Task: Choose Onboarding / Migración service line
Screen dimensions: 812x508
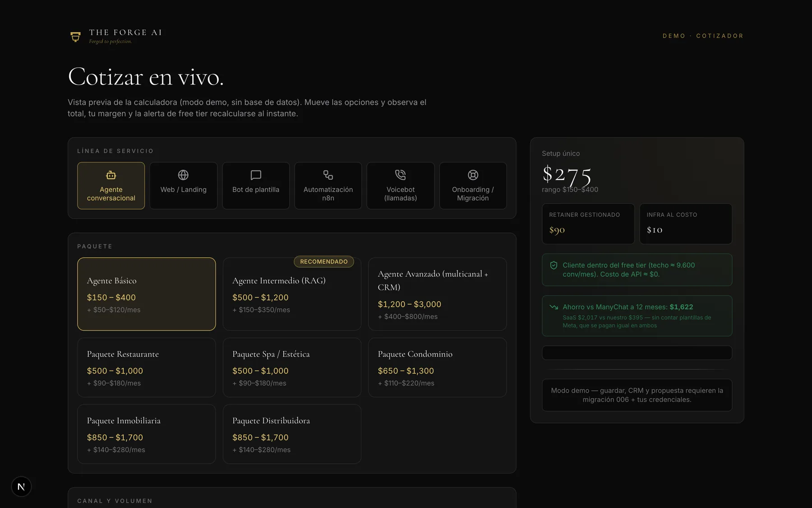Action: [473, 186]
